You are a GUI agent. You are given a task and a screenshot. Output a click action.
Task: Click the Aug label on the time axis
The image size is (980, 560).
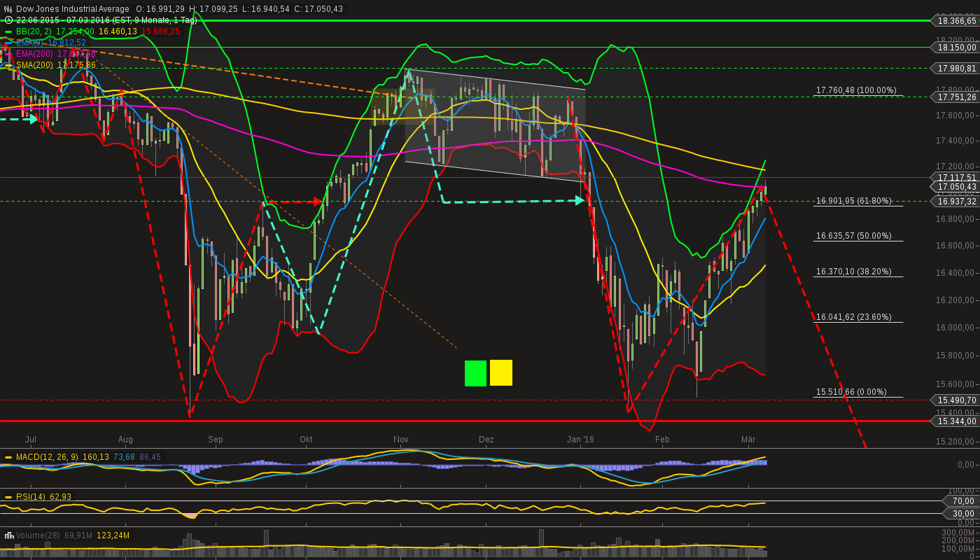tap(125, 440)
